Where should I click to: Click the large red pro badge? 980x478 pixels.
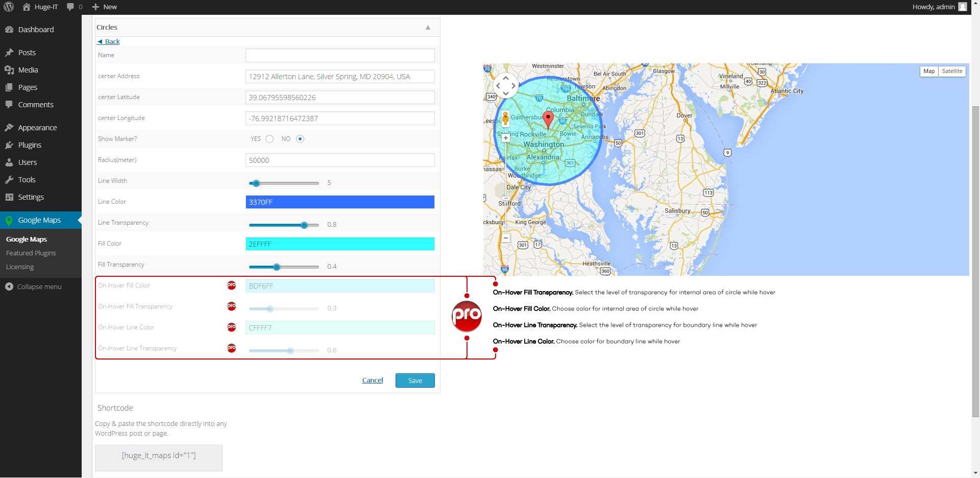click(x=467, y=316)
